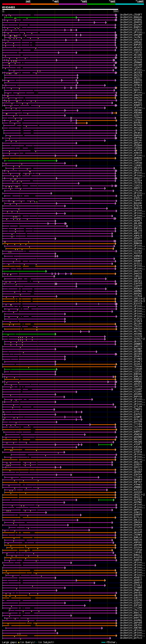
Task: Click UniRef100_C4J5K1 hit label
Action: (x=131, y=37)
